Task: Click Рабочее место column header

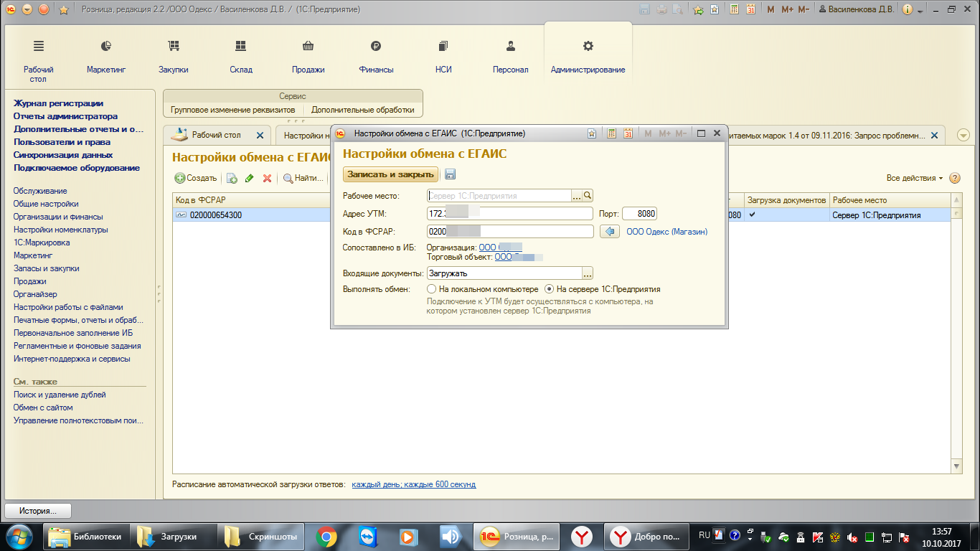Action: click(x=890, y=200)
